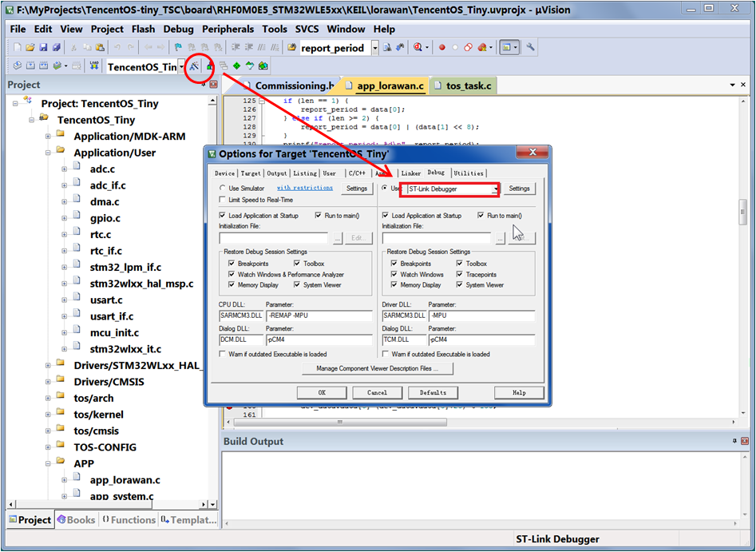Click the Incremental Find binoculars icon

click(x=400, y=47)
